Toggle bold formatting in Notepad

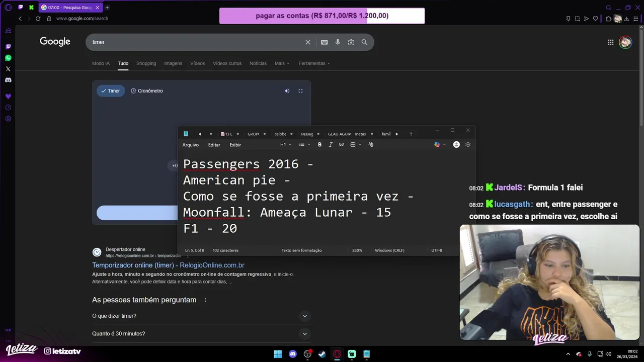click(x=319, y=145)
